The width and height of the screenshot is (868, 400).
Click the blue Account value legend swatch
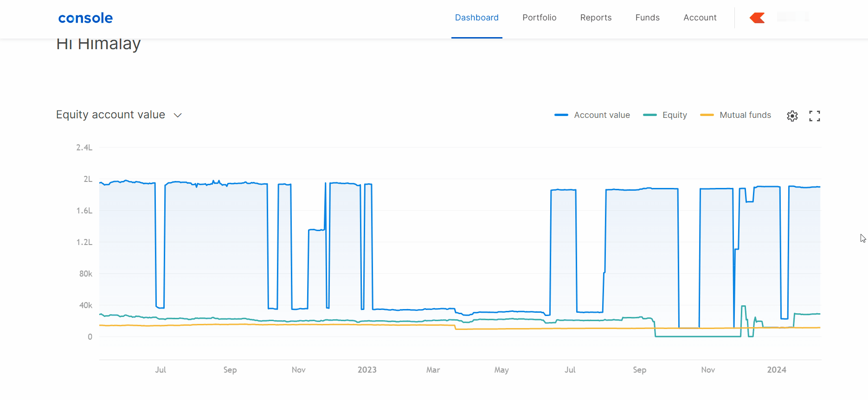[561, 115]
